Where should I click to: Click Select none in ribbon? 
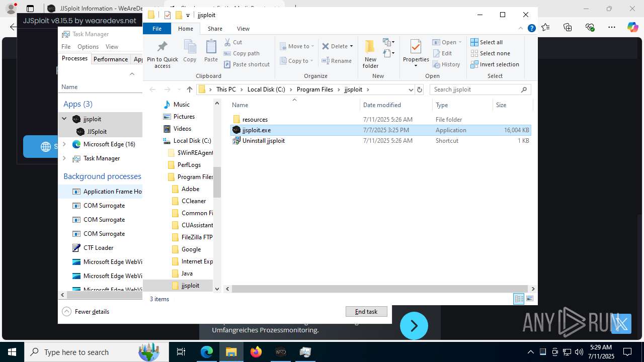pyautogui.click(x=490, y=53)
